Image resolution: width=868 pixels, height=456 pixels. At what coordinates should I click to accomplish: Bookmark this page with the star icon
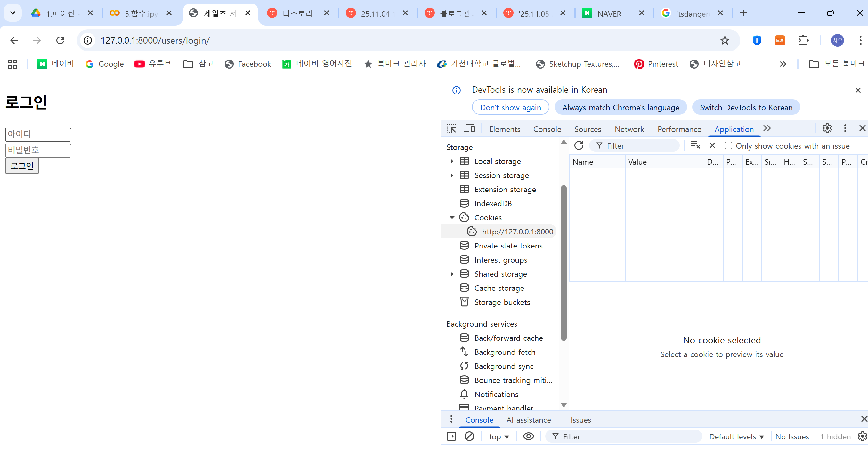[725, 40]
